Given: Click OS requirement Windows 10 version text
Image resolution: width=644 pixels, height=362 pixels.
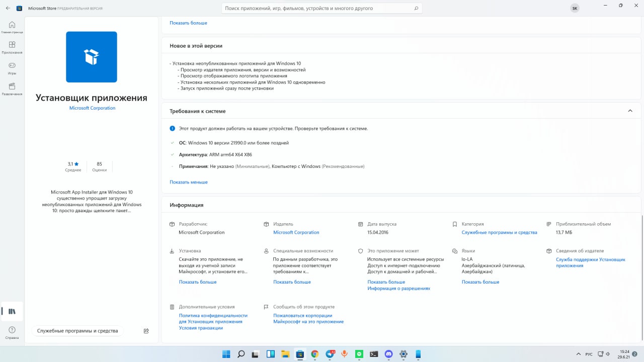Looking at the screenshot, I should 234,143.
